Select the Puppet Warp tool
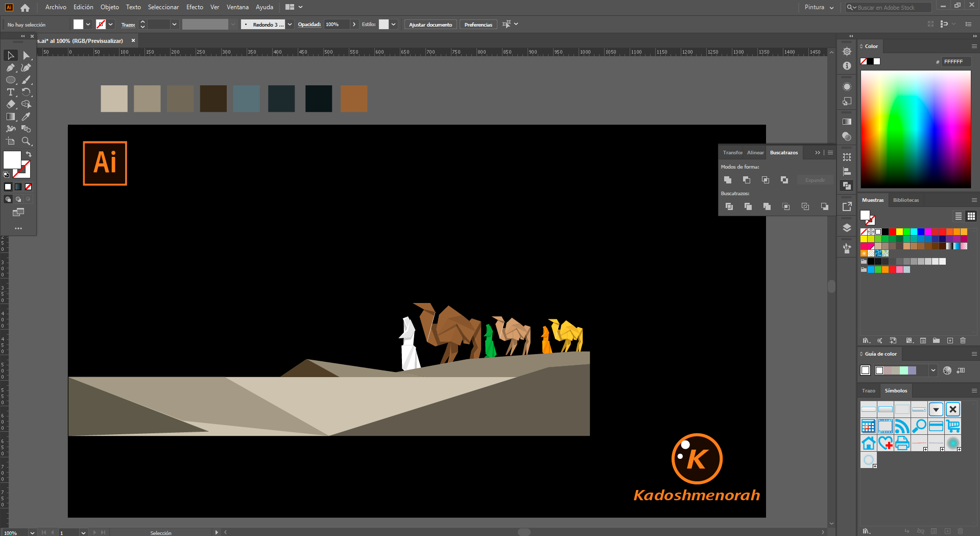 click(x=11, y=129)
